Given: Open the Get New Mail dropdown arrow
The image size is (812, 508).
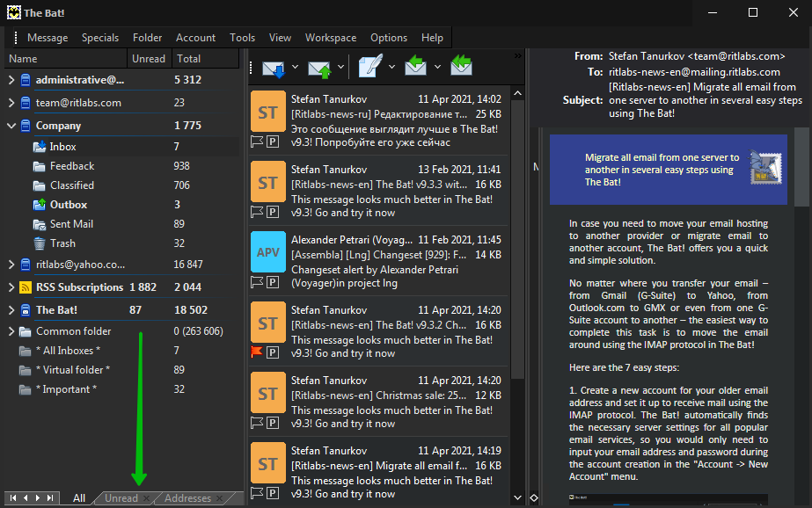Looking at the screenshot, I should (x=296, y=67).
